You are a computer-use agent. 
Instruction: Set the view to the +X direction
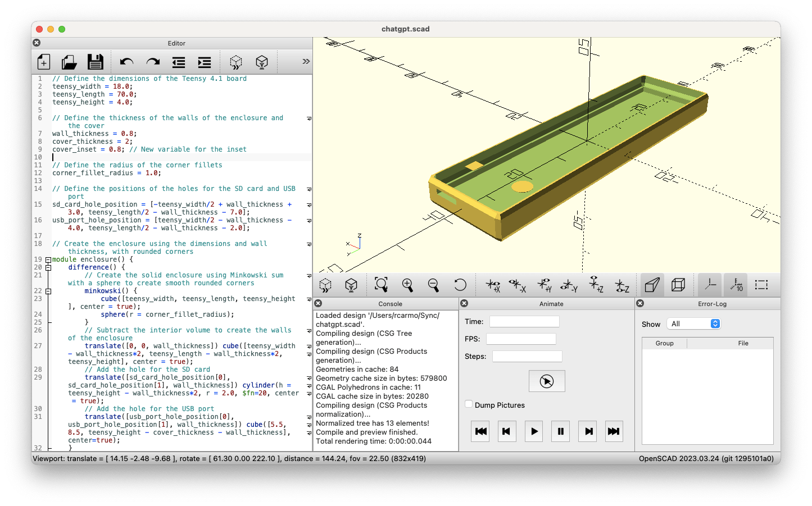(x=493, y=285)
